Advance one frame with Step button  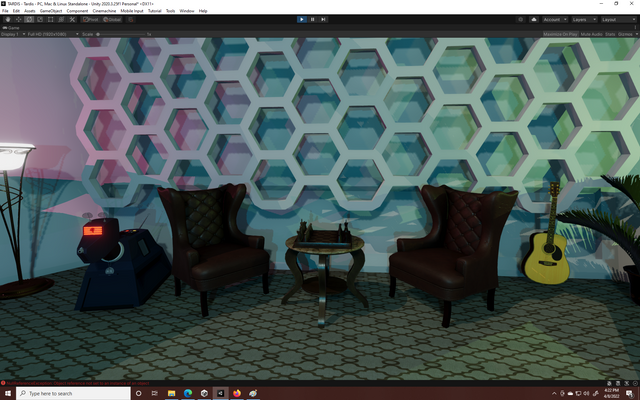[323, 19]
